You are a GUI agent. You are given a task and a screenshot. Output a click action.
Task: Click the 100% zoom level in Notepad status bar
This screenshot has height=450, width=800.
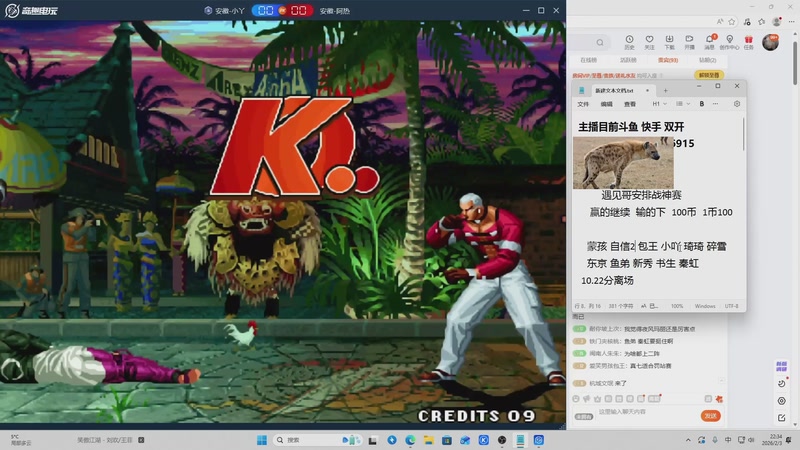(677, 306)
